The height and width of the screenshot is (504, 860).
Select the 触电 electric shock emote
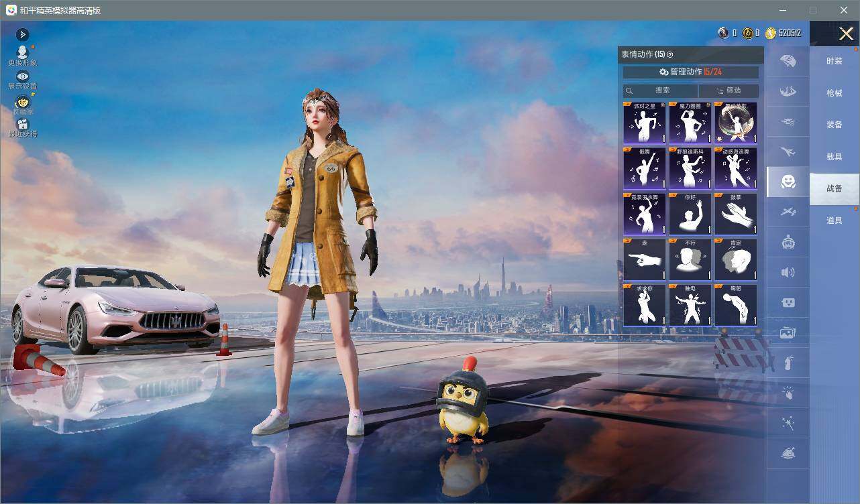point(690,305)
